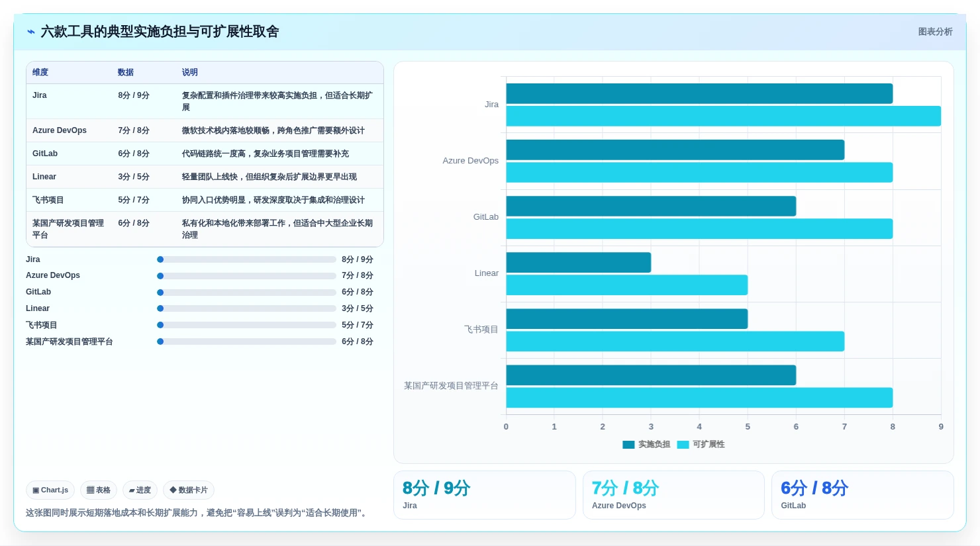The width and height of the screenshot is (980, 546).
Task: Click the 数据卡片 tag
Action: pyautogui.click(x=189, y=490)
